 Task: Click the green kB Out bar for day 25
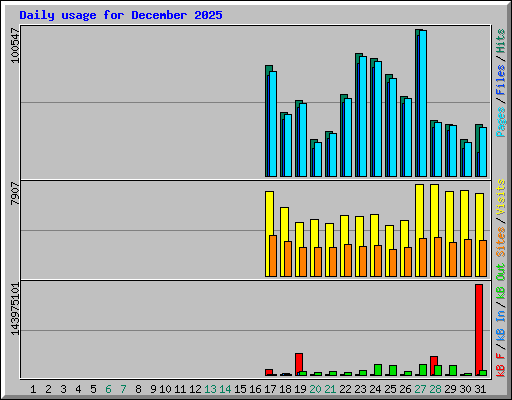[x=393, y=371]
